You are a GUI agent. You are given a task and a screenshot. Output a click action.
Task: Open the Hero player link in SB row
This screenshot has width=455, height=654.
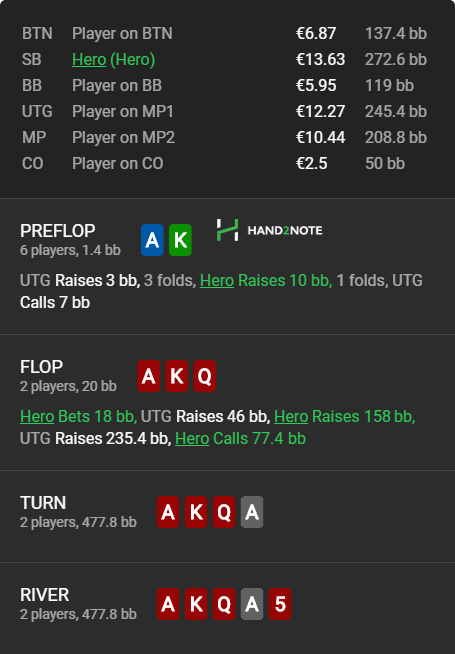click(x=89, y=59)
